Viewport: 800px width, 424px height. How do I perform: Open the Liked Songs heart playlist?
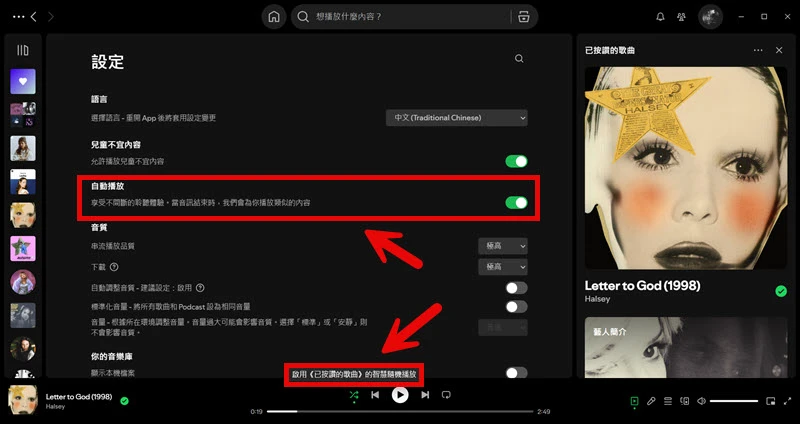pos(23,82)
